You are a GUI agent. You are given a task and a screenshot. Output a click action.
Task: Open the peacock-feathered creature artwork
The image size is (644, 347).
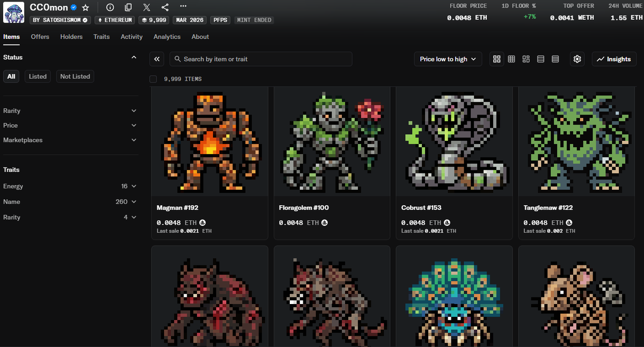[454, 297]
